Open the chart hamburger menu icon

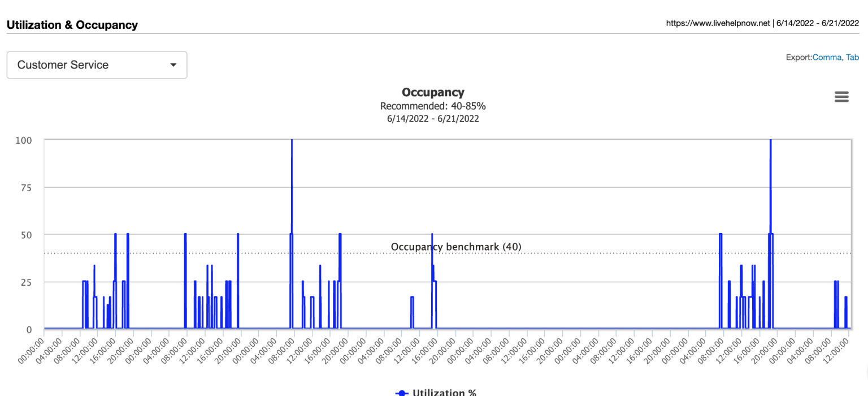841,97
